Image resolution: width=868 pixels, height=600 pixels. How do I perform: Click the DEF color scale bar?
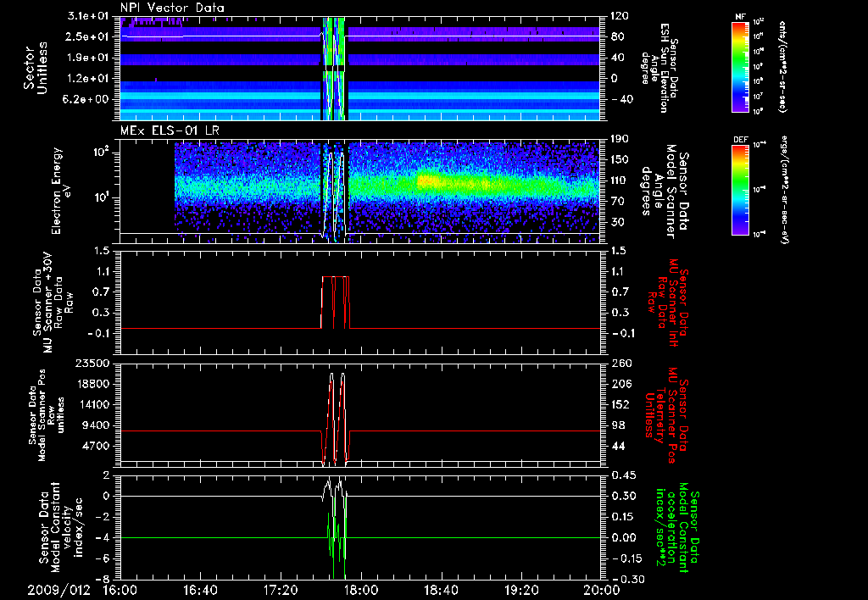tap(741, 190)
